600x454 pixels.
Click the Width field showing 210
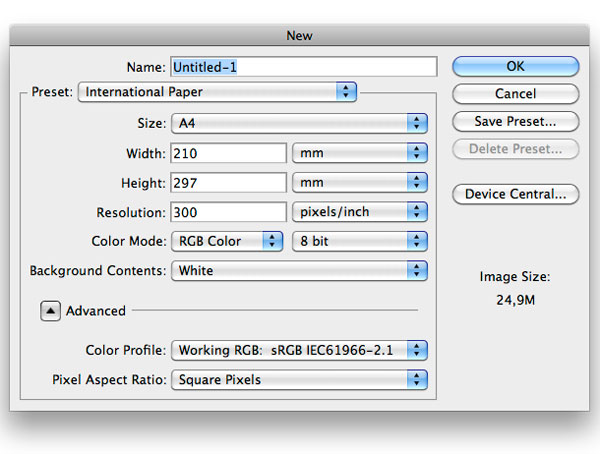coord(228,153)
